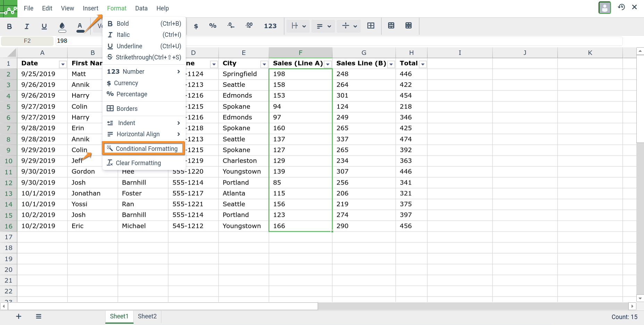Add a new sheet with plus icon
The width and height of the screenshot is (644, 325).
(x=19, y=316)
